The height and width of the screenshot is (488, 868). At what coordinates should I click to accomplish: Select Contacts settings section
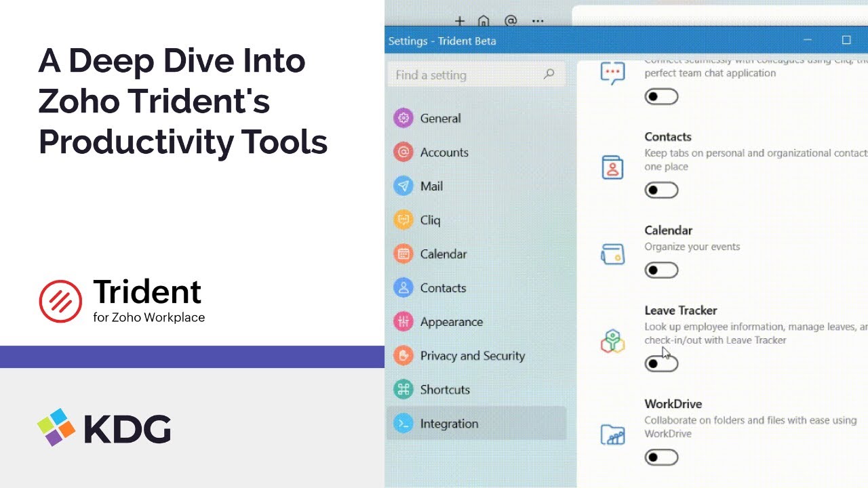coord(476,287)
